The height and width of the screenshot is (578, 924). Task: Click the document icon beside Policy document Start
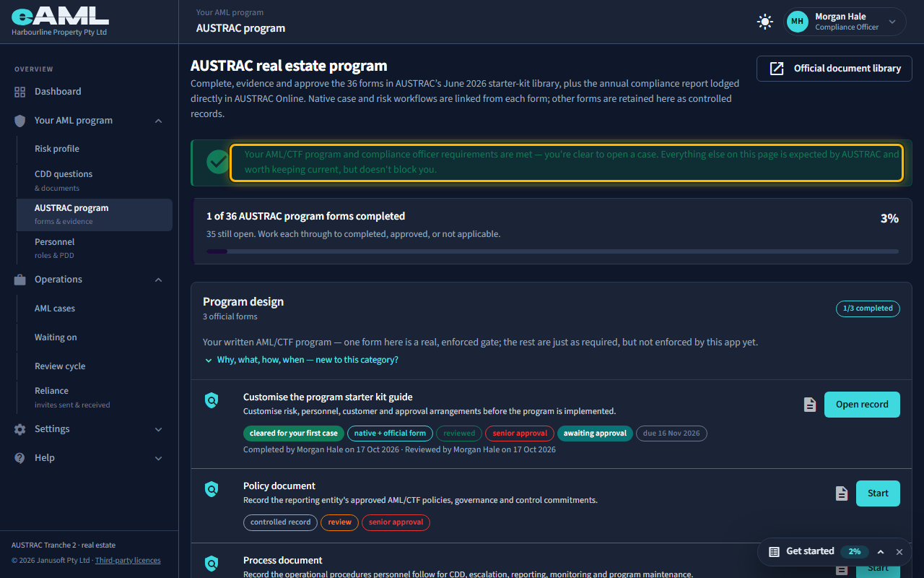842,493
